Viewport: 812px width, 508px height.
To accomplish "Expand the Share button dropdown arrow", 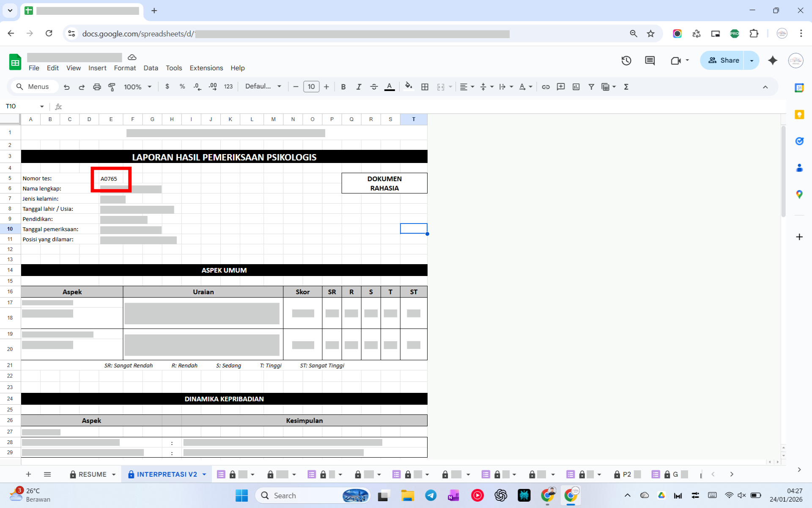I will (752, 61).
